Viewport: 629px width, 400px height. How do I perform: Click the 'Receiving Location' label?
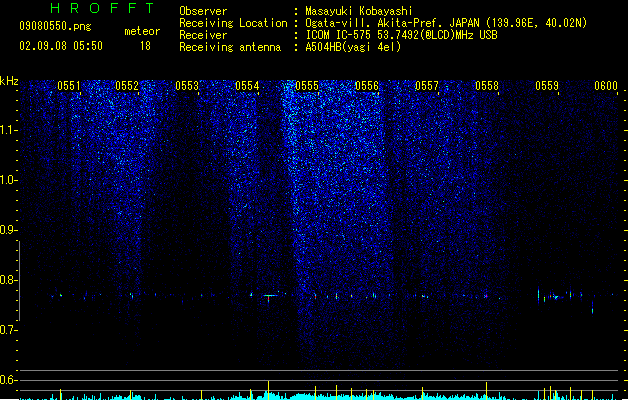pos(233,23)
